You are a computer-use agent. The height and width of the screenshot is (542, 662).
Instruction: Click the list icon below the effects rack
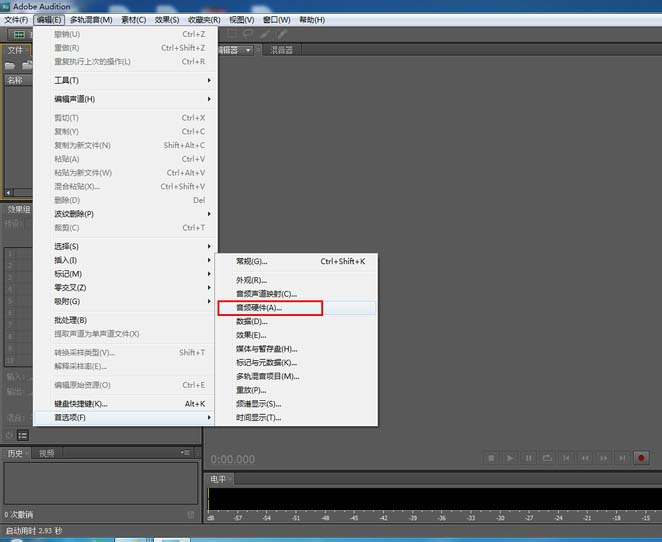pos(23,435)
